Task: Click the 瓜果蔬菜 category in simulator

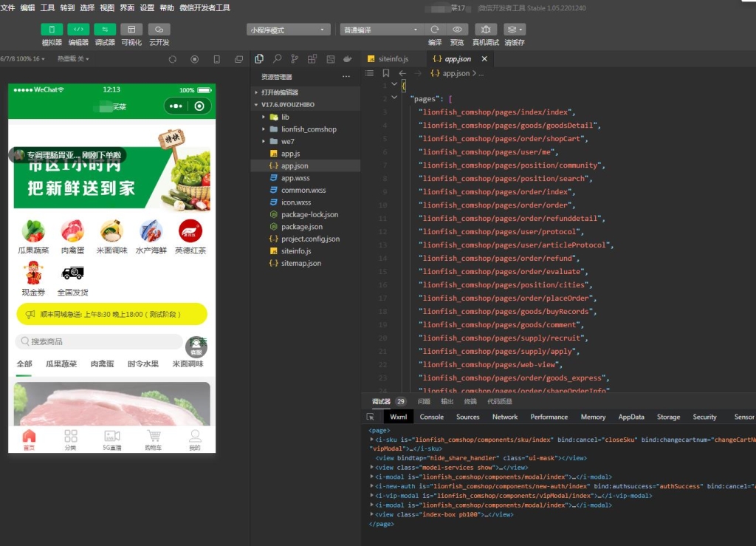Action: click(x=33, y=236)
